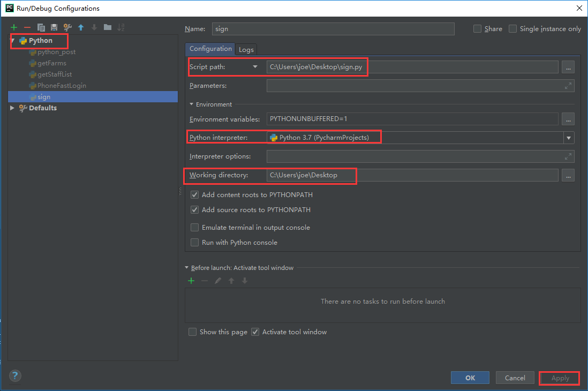Select the Defaults node label
The width and height of the screenshot is (588, 391).
tap(43, 108)
